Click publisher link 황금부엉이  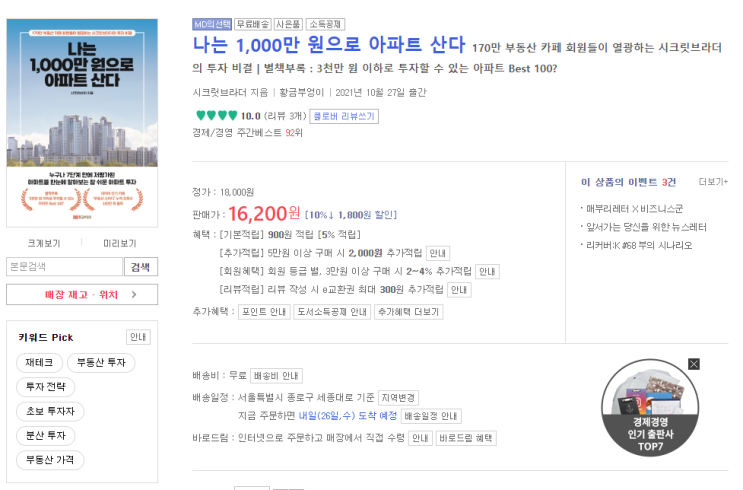point(301,92)
